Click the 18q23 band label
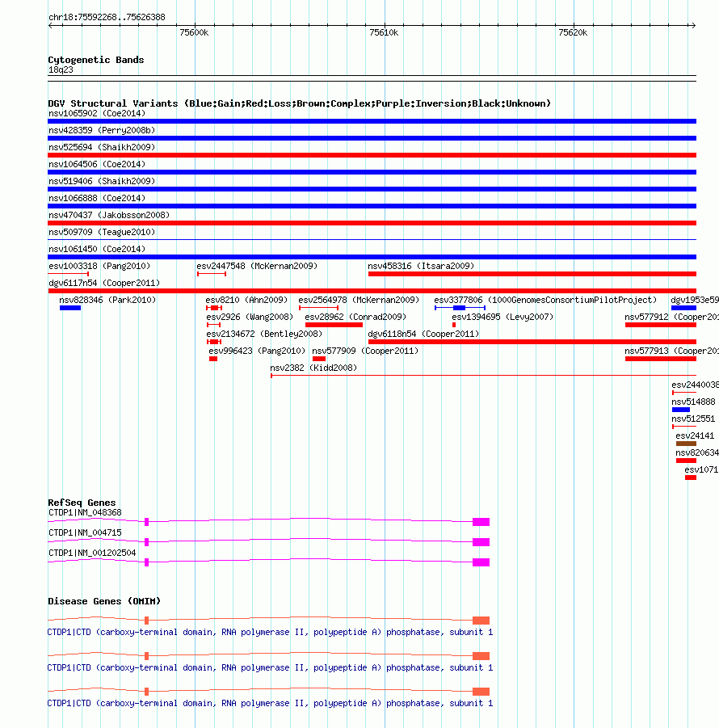Image resolution: width=719 pixels, height=728 pixels. [x=61, y=69]
